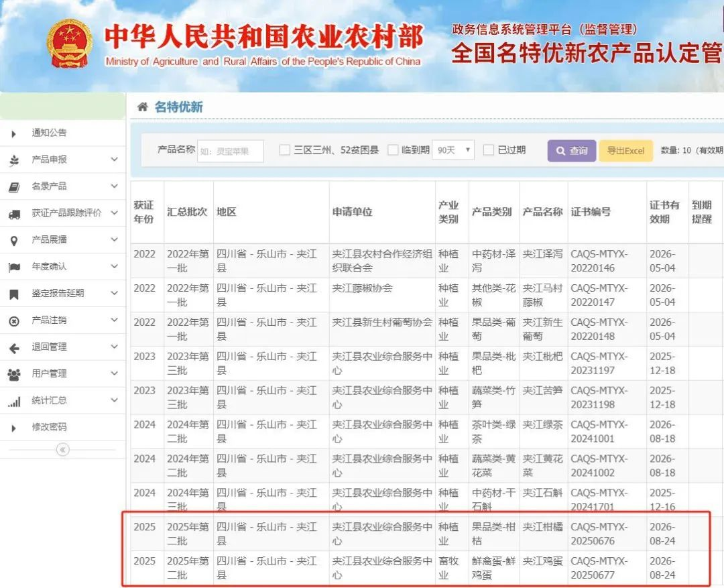Click the bookmark icon for 鉴定报告延期
724x588 pixels.
(15, 294)
